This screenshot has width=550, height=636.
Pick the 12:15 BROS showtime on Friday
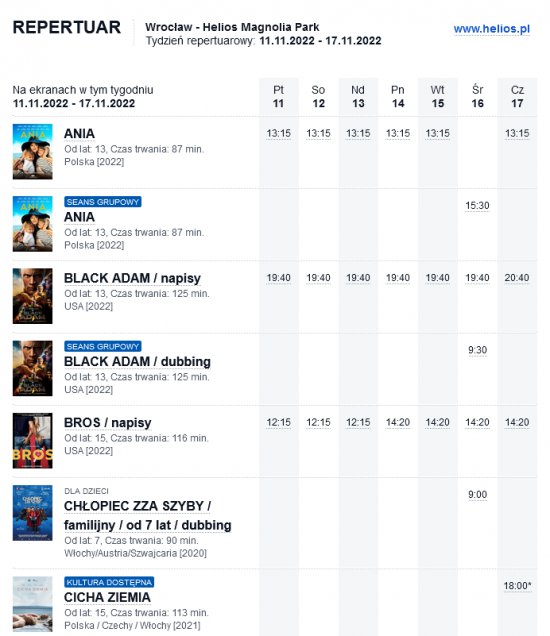point(278,422)
